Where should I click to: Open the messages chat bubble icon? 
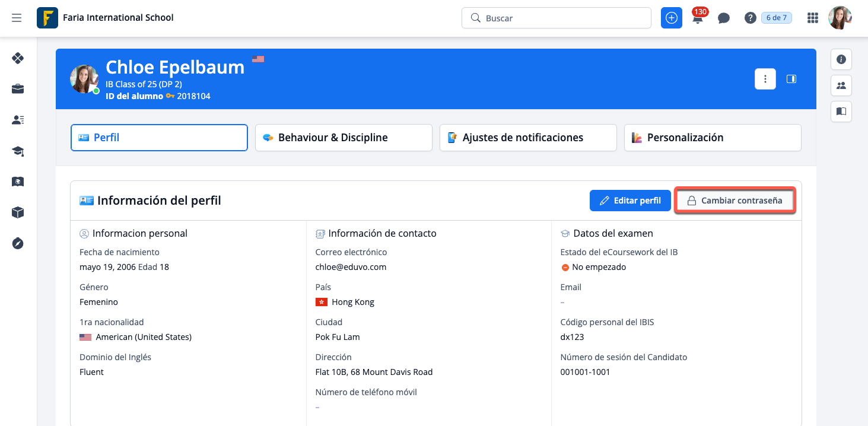(x=723, y=18)
